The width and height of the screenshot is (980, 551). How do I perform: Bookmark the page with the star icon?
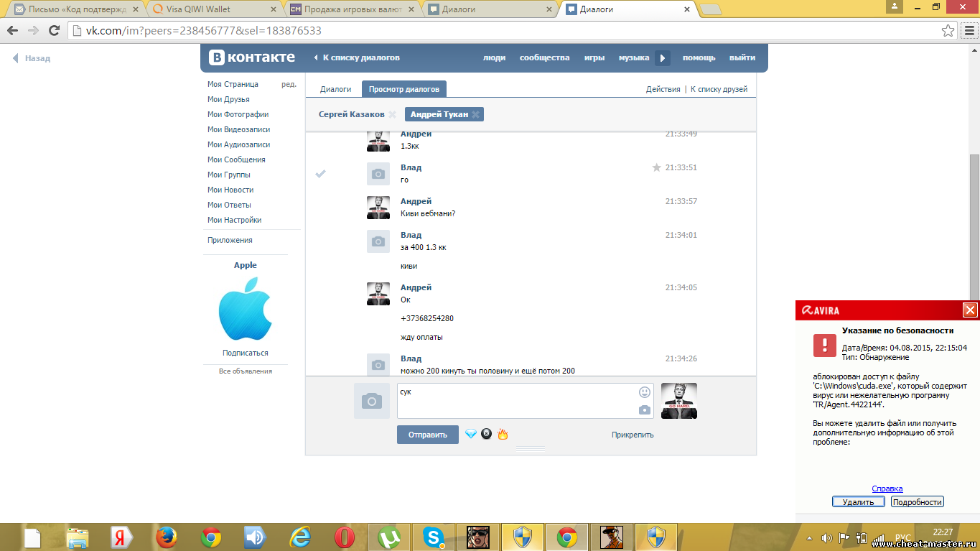point(948,31)
